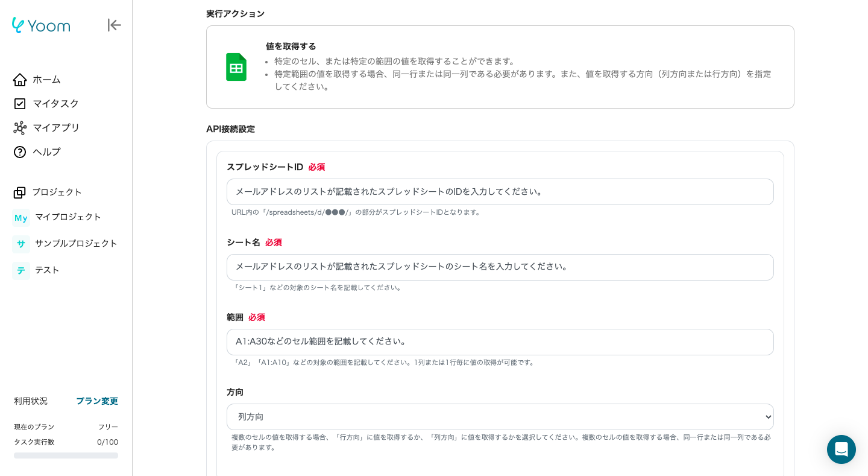Go to マイタスク page
This screenshot has height=476, width=868.
coord(55,104)
